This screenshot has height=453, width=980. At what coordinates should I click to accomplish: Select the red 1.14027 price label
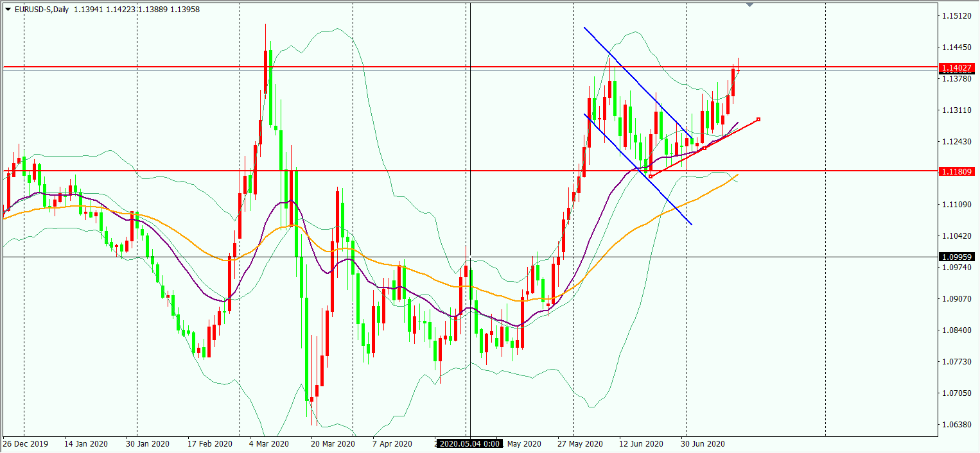(x=957, y=67)
